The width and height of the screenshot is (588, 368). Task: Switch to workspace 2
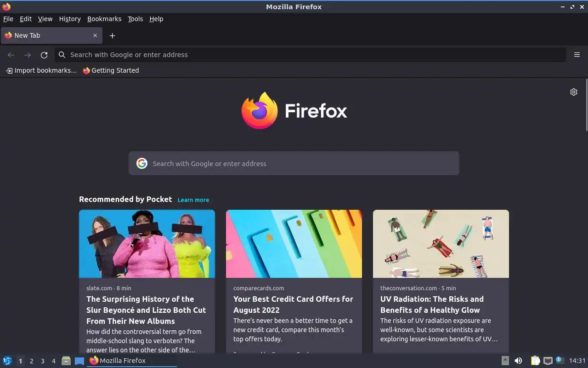click(x=31, y=361)
